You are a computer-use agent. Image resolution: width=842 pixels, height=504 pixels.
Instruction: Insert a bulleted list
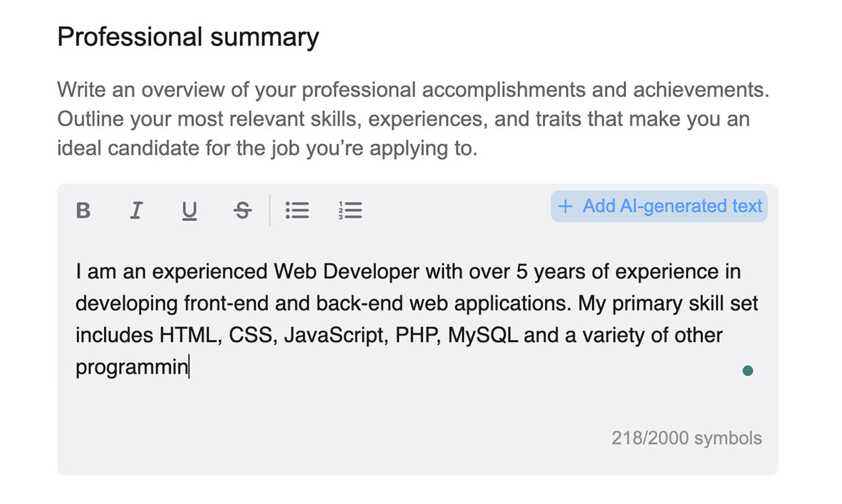pos(297,210)
